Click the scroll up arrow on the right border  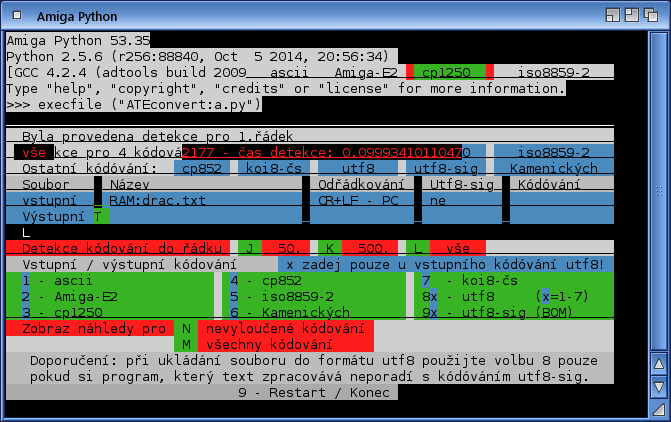click(x=658, y=364)
